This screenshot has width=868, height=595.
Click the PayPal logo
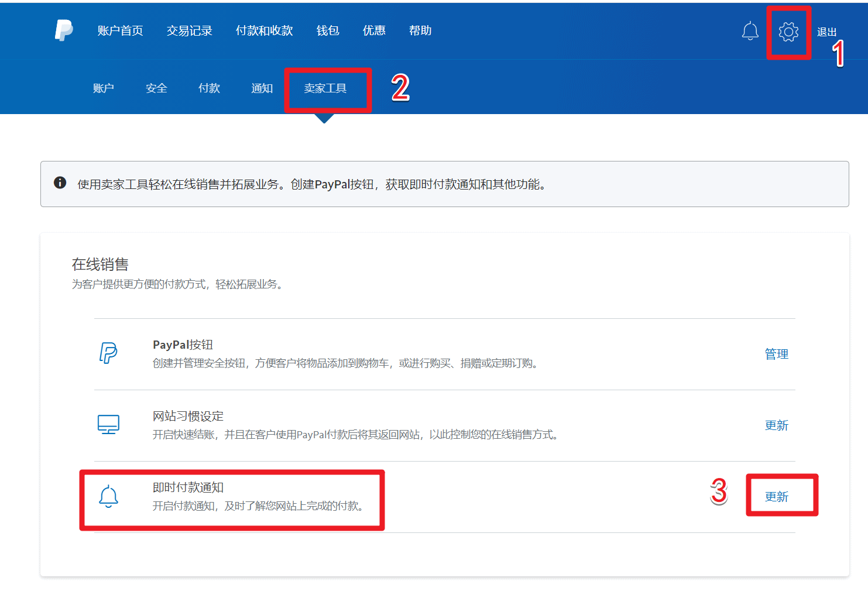click(x=64, y=30)
